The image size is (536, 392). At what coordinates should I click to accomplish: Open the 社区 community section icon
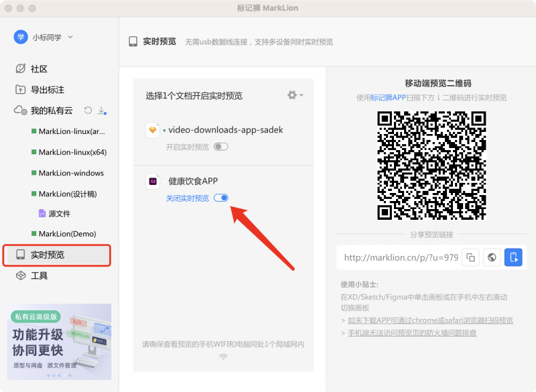pyautogui.click(x=20, y=68)
